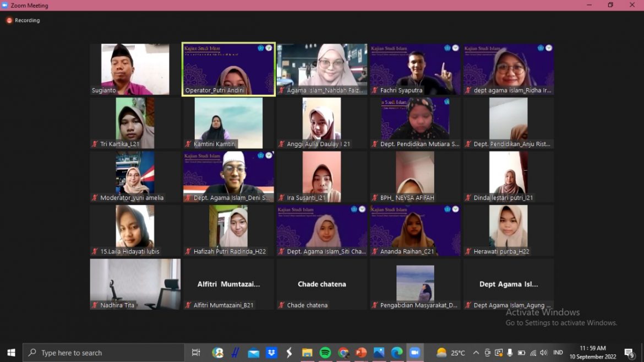Open the Microsoft Edge browser icon

(x=397, y=353)
